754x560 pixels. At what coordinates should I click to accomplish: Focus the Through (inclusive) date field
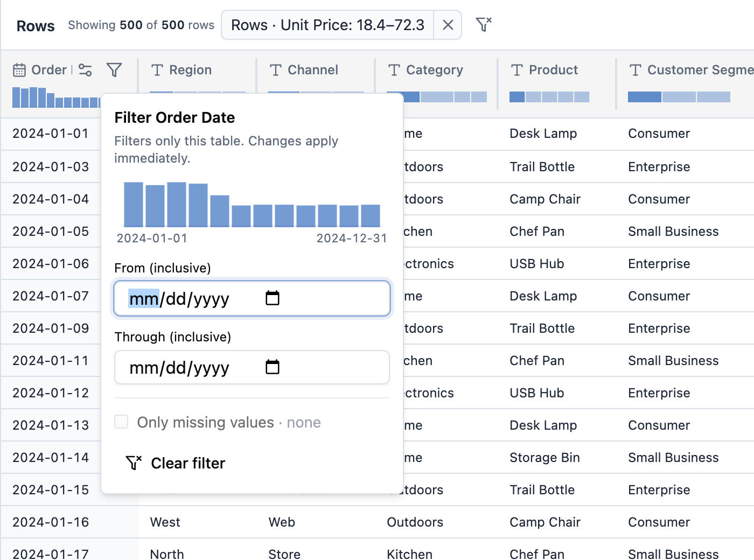252,367
